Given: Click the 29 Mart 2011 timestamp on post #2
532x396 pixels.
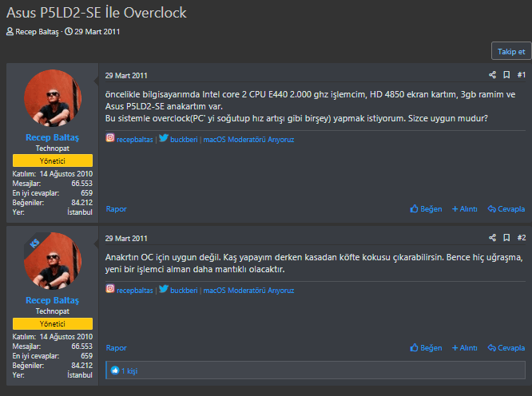Looking at the screenshot, I should [126, 239].
